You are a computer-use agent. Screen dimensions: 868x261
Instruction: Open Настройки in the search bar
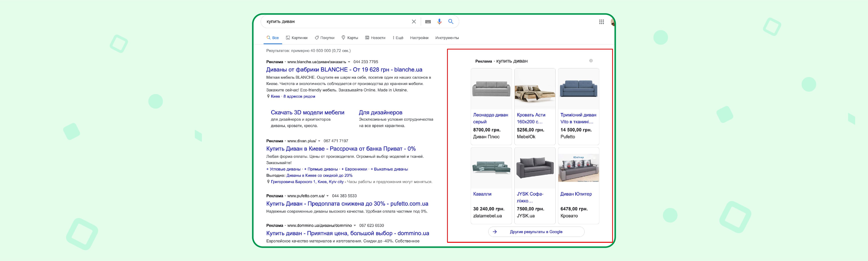pos(419,38)
